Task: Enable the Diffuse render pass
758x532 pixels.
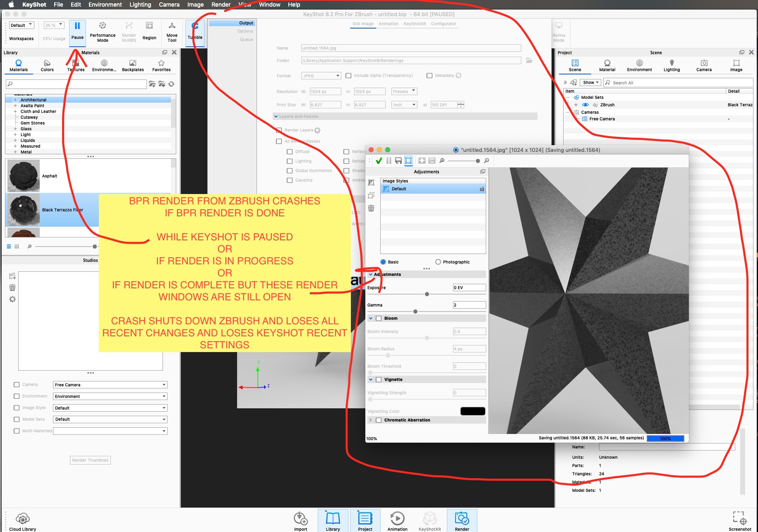Action: pyautogui.click(x=290, y=151)
